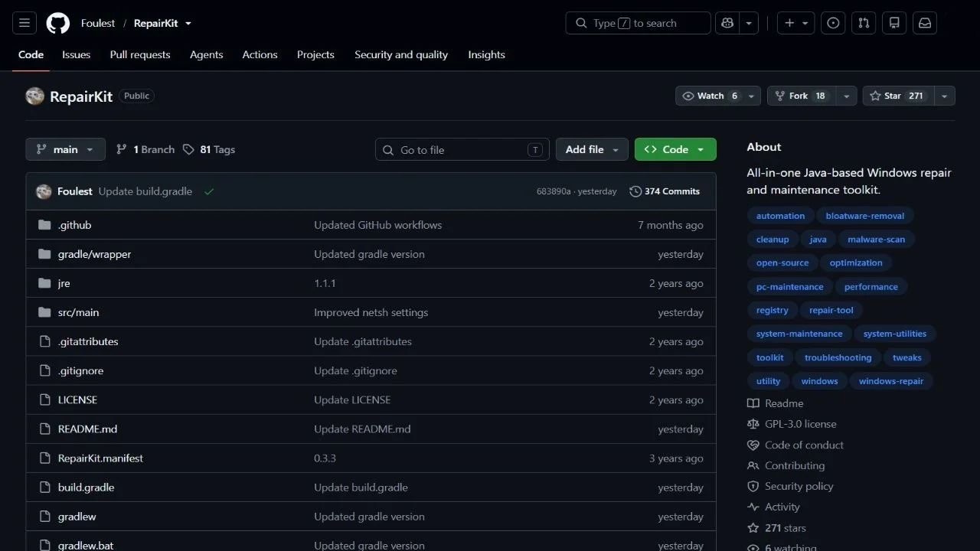This screenshot has height=551, width=980.
Task: Open the Actions tab
Action: click(x=260, y=54)
